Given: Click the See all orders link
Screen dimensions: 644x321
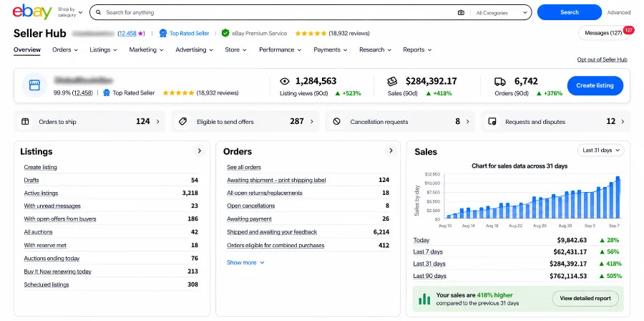Looking at the screenshot, I should click(x=244, y=167).
